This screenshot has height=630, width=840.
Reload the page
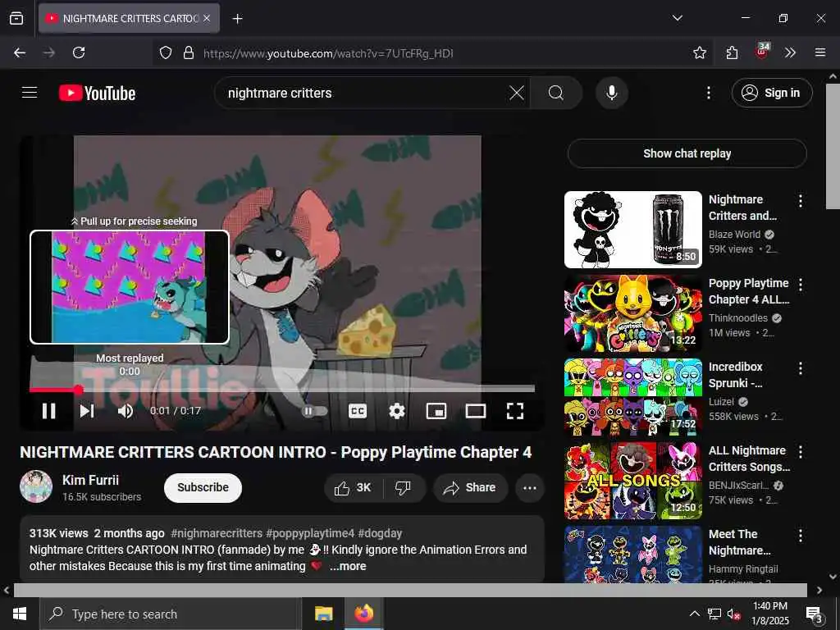coord(79,52)
